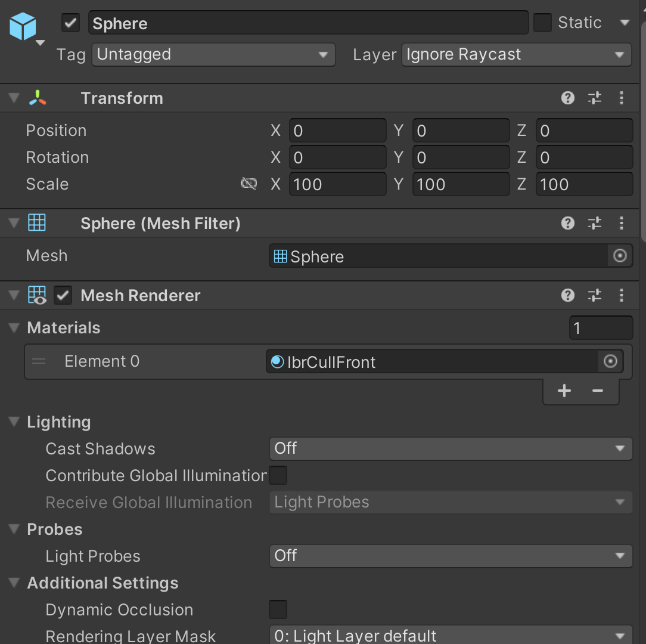Click the Mesh Renderer presets icon
This screenshot has width=646, height=644.
click(x=594, y=295)
